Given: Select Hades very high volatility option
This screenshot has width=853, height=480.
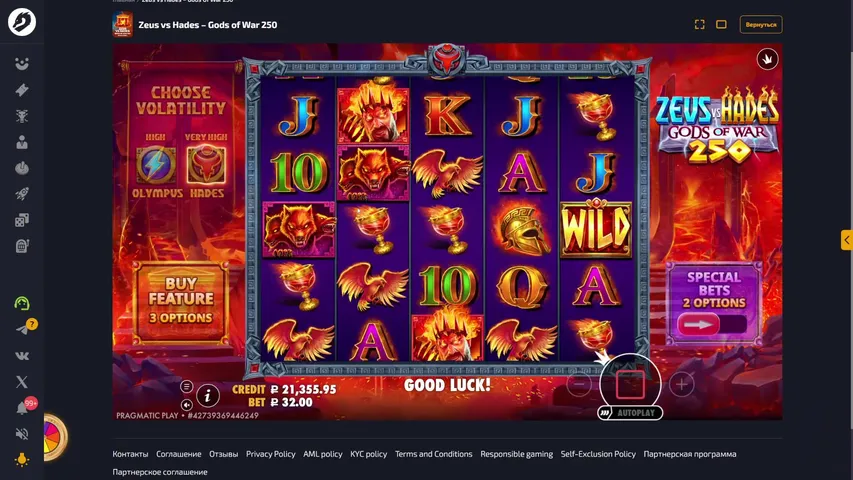Looking at the screenshot, I should (x=206, y=166).
